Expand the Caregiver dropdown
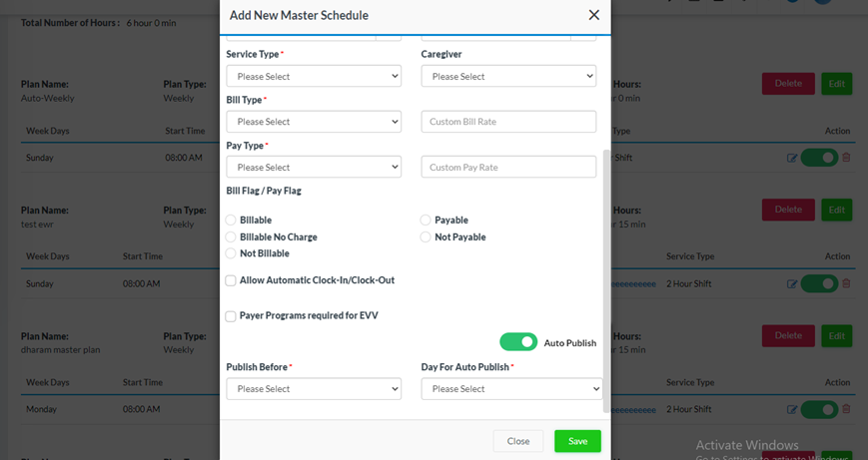This screenshot has height=460, width=868. coord(508,77)
